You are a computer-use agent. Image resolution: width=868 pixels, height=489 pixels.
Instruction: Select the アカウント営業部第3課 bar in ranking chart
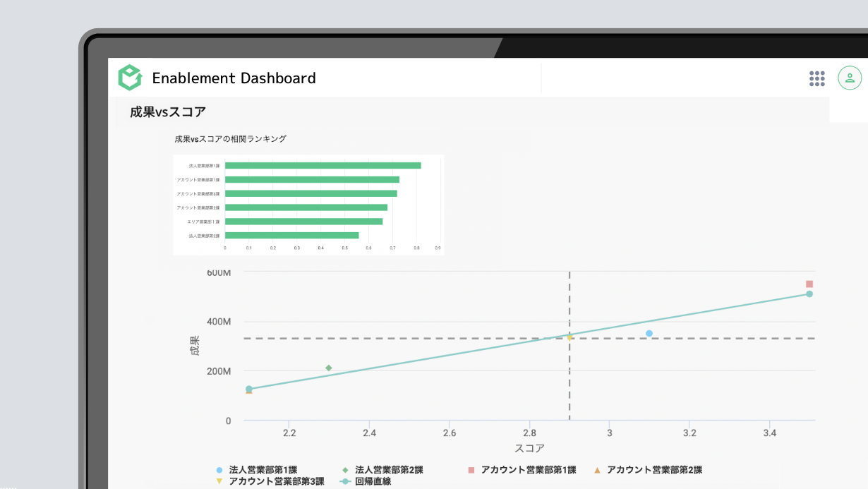pos(311,193)
